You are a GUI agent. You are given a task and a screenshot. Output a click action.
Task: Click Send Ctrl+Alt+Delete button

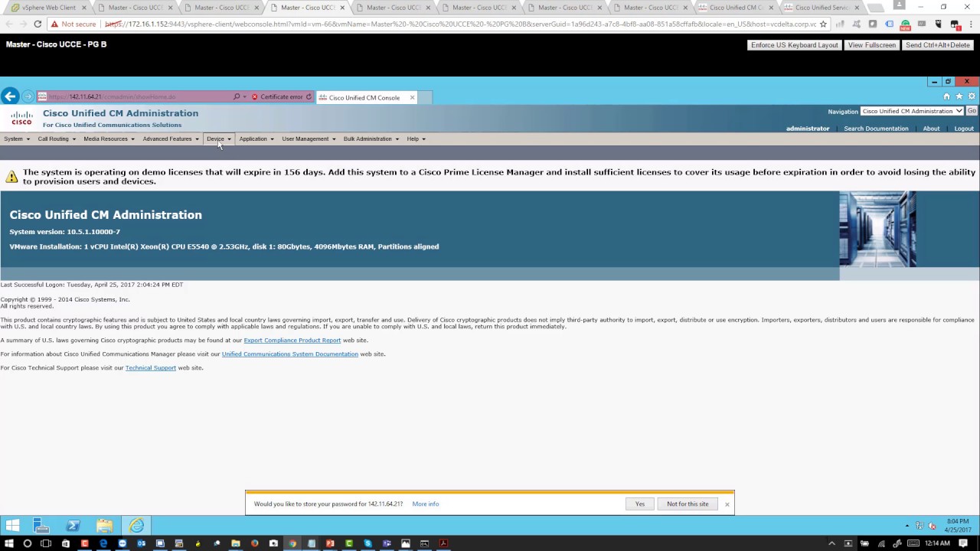(938, 45)
